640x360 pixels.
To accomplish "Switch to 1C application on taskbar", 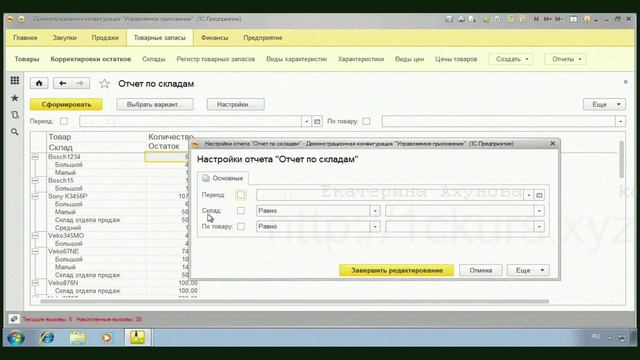I will click(138, 338).
